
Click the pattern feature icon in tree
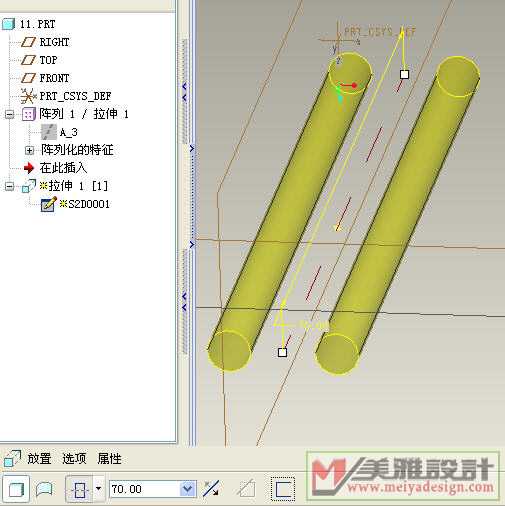click(28, 114)
